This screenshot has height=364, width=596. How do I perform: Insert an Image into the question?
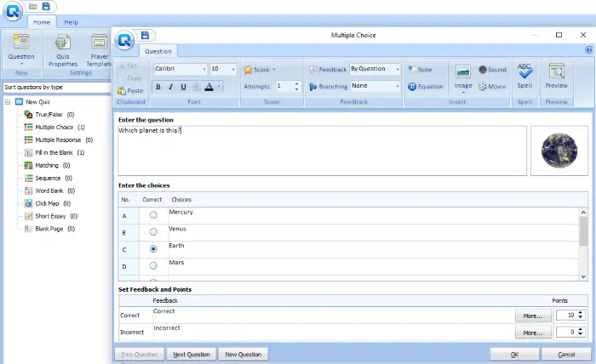(462, 76)
